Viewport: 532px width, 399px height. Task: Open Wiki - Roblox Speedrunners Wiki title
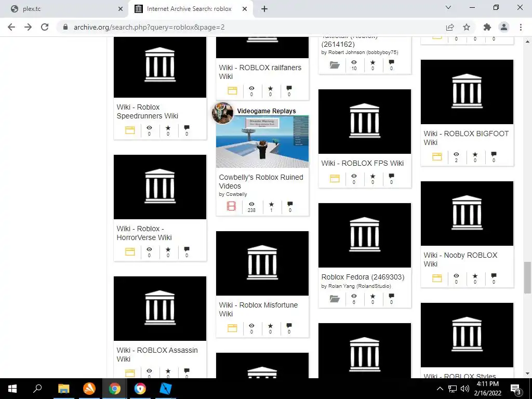point(147,111)
